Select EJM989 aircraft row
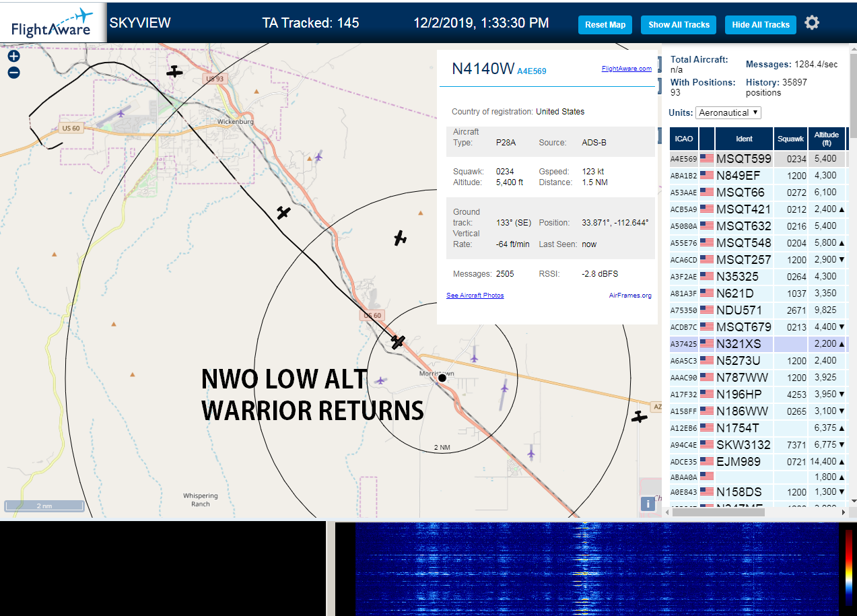Screen dimensions: 857x616 (759, 462)
